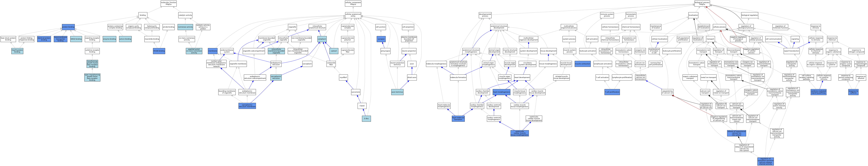Screen dimensions: 868x166
Task: Select the 'isomerase activity' node
Action: pos(185,27)
